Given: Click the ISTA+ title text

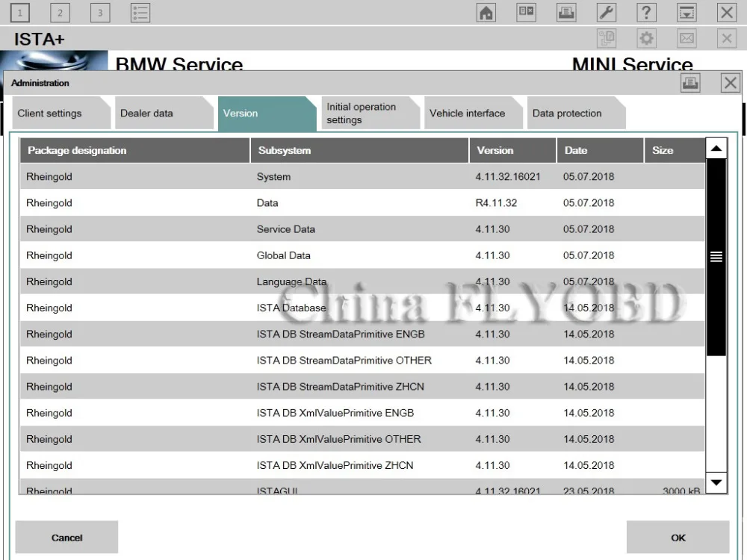Looking at the screenshot, I should (39, 39).
